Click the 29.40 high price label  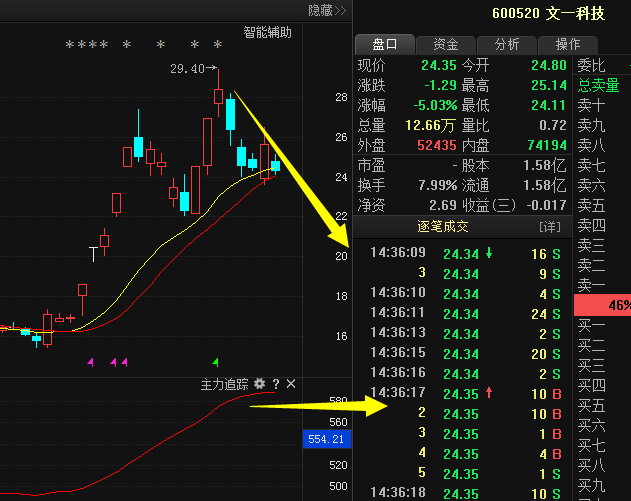click(x=188, y=69)
